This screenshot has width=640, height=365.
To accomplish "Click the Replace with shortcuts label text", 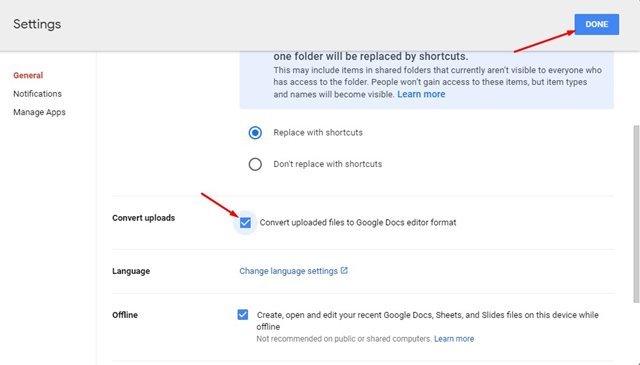I will point(318,133).
